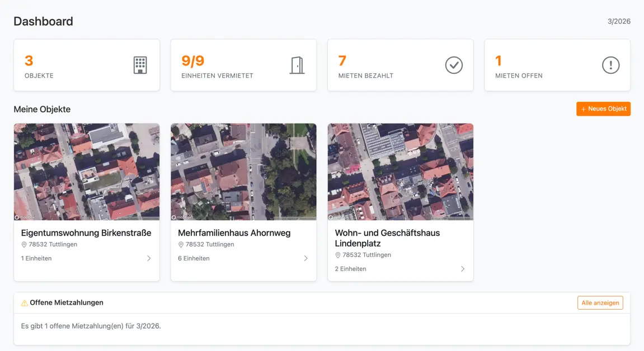
Task: Click the building icon on the Objekte card
Action: point(140,65)
